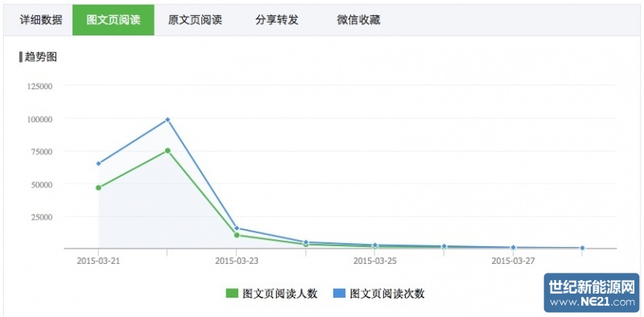
Task: Switch to the 原文页阅读 tab
Action: (195, 20)
